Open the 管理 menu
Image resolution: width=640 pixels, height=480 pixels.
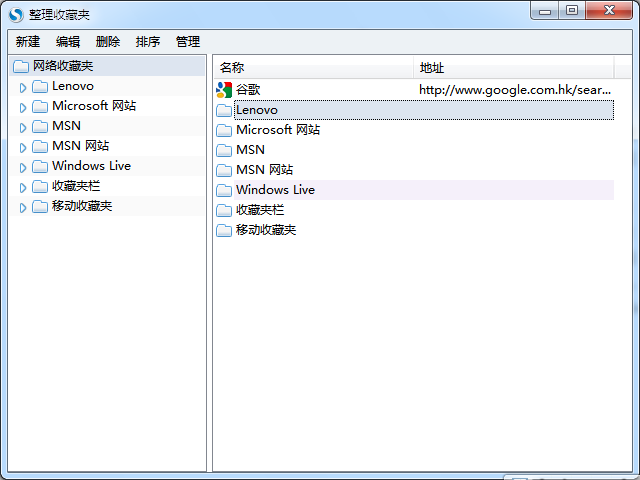click(188, 41)
